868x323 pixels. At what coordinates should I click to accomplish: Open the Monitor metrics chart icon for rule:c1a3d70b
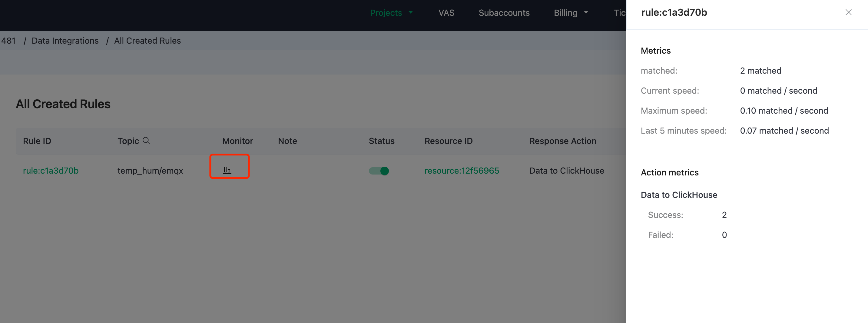pyautogui.click(x=227, y=170)
